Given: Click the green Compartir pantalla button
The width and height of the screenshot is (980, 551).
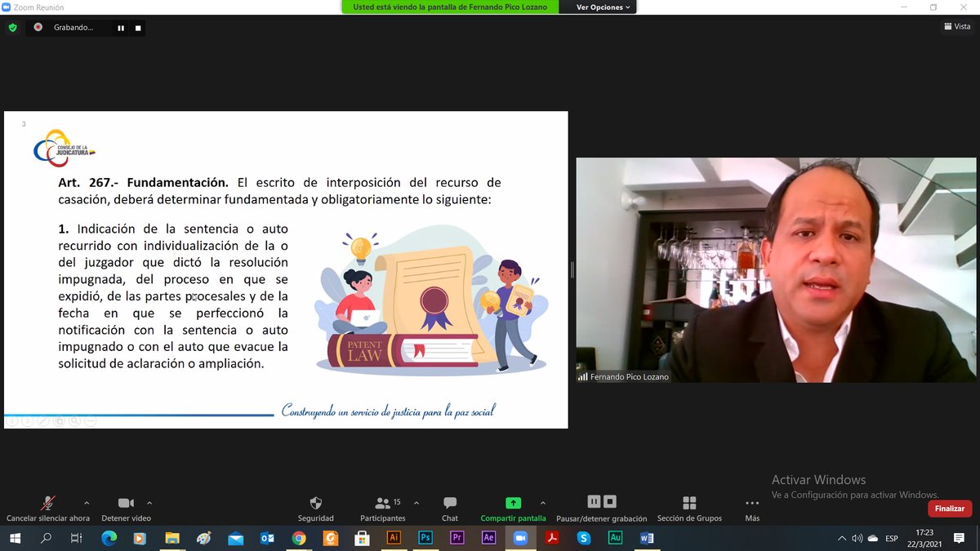Looking at the screenshot, I should pyautogui.click(x=513, y=509).
